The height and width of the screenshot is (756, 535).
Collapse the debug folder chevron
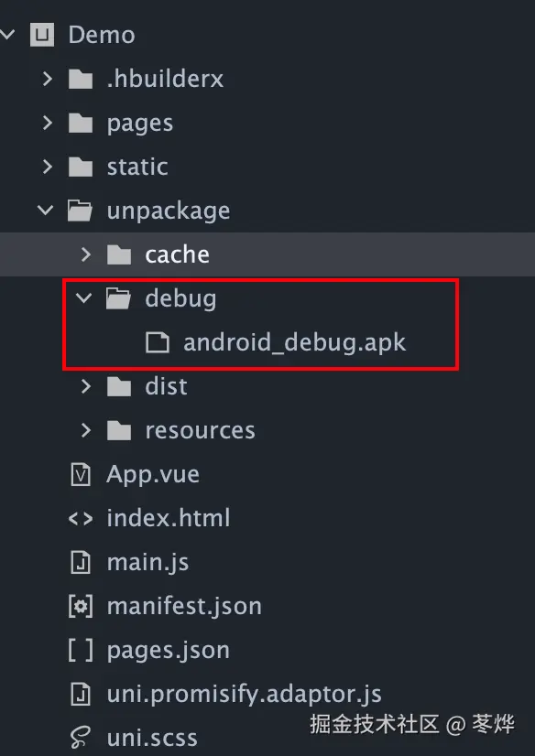pos(84,298)
